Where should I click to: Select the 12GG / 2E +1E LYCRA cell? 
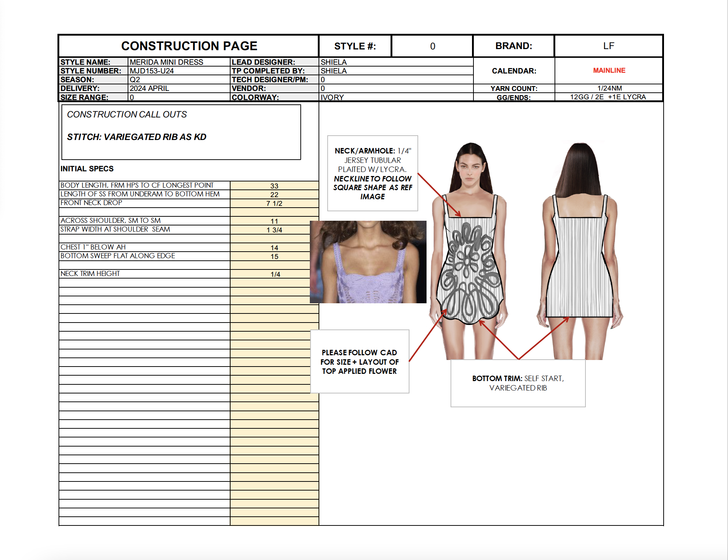(608, 97)
